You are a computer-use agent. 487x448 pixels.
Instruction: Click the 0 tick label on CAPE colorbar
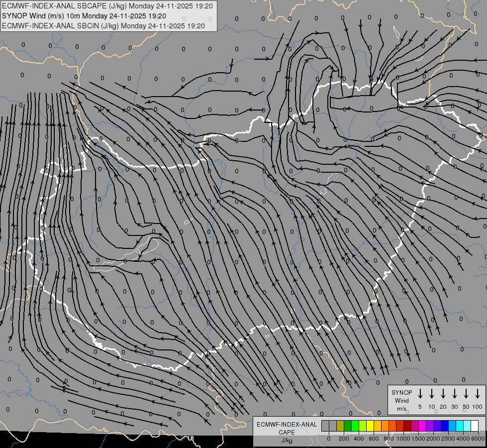(329, 439)
